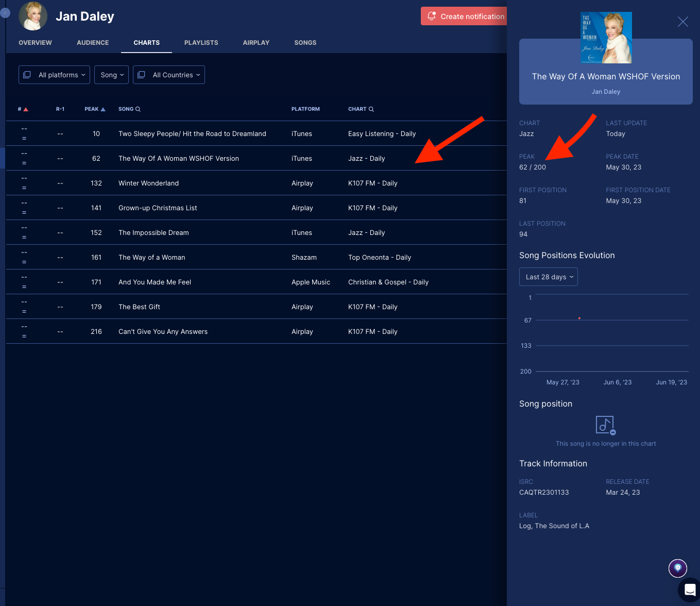Viewport: 700px width, 606px height.
Task: Select The Impossible Dream song row
Action: [257, 232]
